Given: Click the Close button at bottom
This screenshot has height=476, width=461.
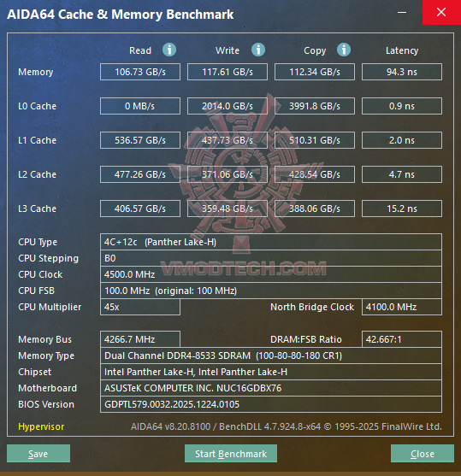Looking at the screenshot, I should pyautogui.click(x=423, y=454).
